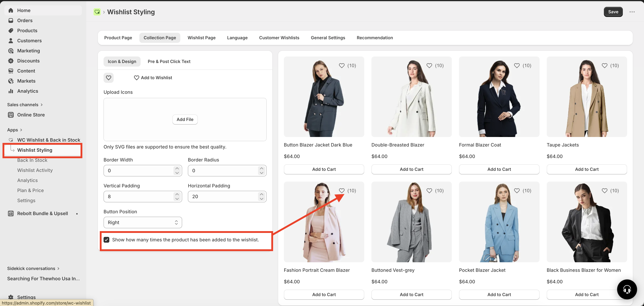
Task: Click the heart on Pocket Blazer Jacket
Action: 517,191
